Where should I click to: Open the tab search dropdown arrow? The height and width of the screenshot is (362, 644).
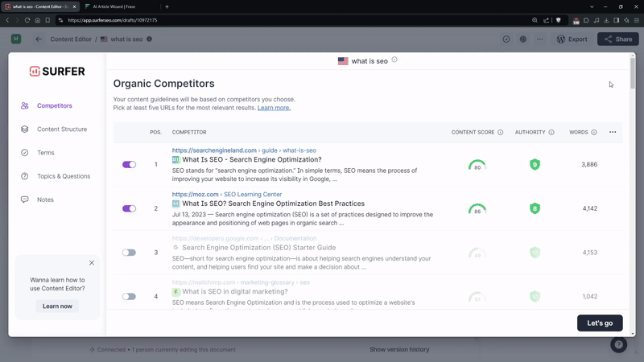pos(592,6)
